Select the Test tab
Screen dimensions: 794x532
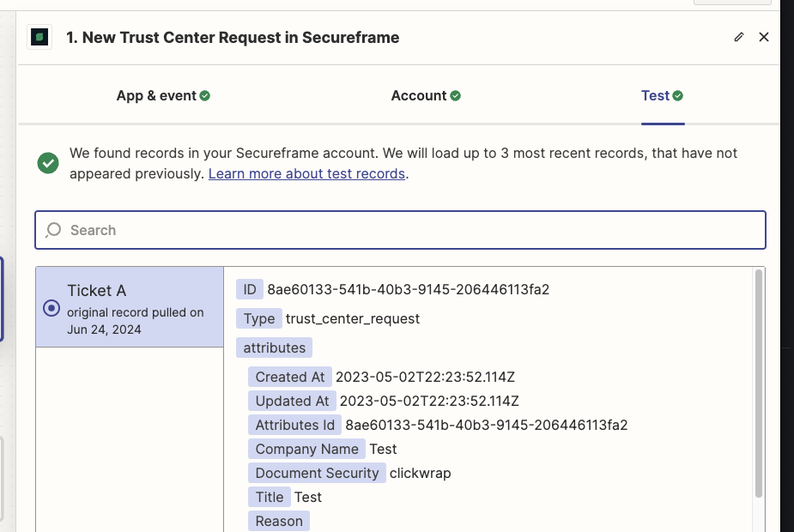coord(663,95)
